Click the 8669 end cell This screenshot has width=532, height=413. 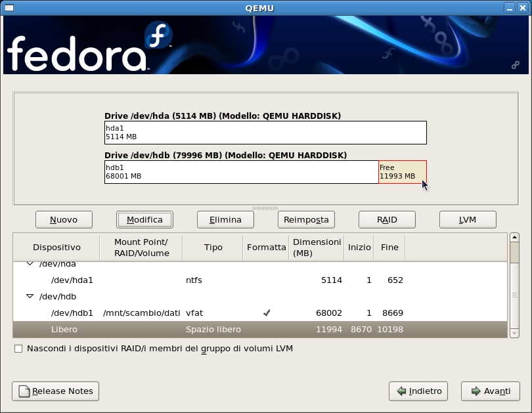tap(393, 313)
